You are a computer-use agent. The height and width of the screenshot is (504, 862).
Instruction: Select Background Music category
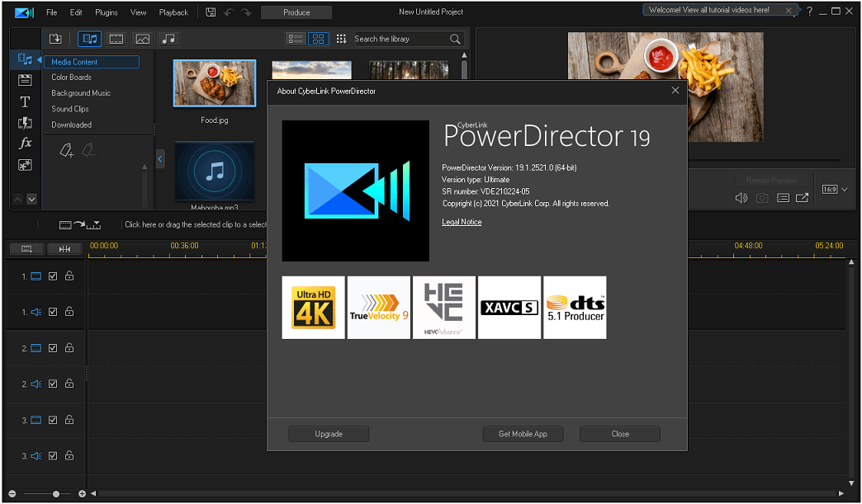(81, 93)
